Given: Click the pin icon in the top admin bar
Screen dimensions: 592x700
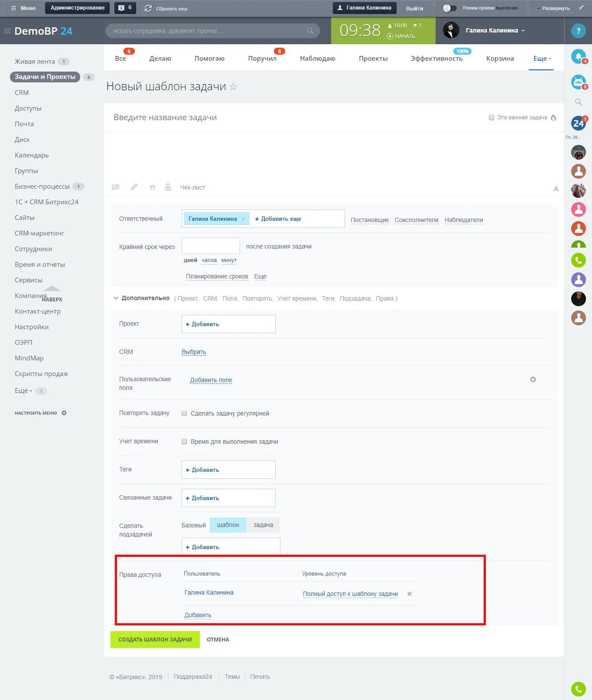Looking at the screenshot, I should pos(581,8).
